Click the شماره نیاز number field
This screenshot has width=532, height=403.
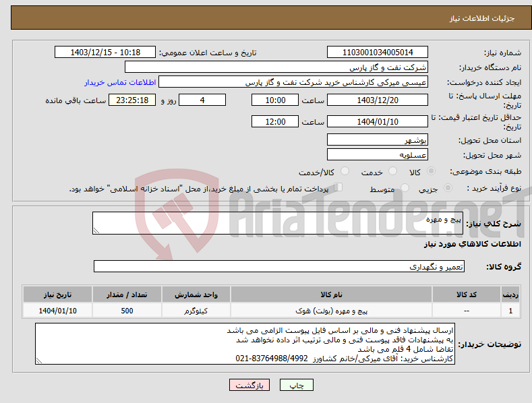(x=378, y=53)
